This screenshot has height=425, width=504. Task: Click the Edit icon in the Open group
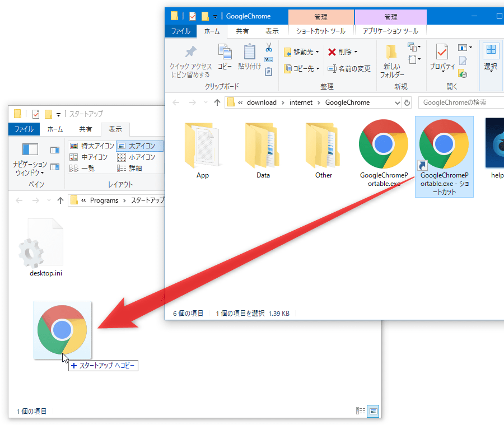(x=463, y=60)
